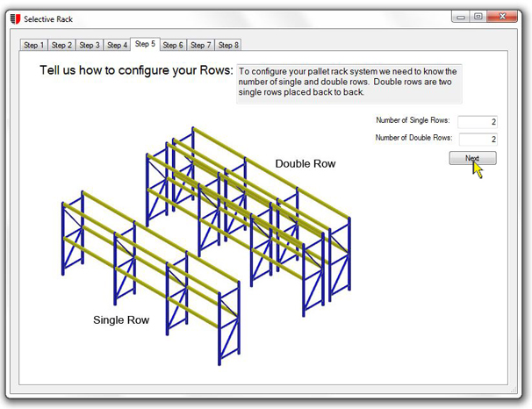Viewport: 532px width, 409px height.
Task: Click the 'Number of Single Rows:' label
Action: [413, 120]
